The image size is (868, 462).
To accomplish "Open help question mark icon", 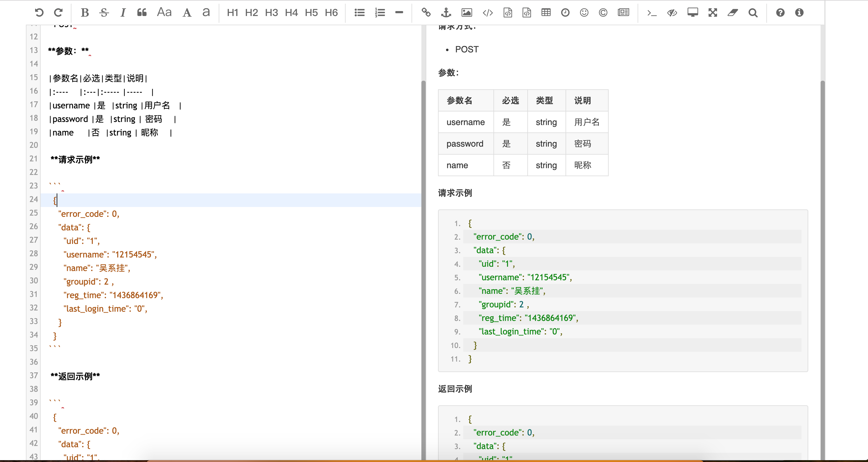I will click(x=780, y=13).
